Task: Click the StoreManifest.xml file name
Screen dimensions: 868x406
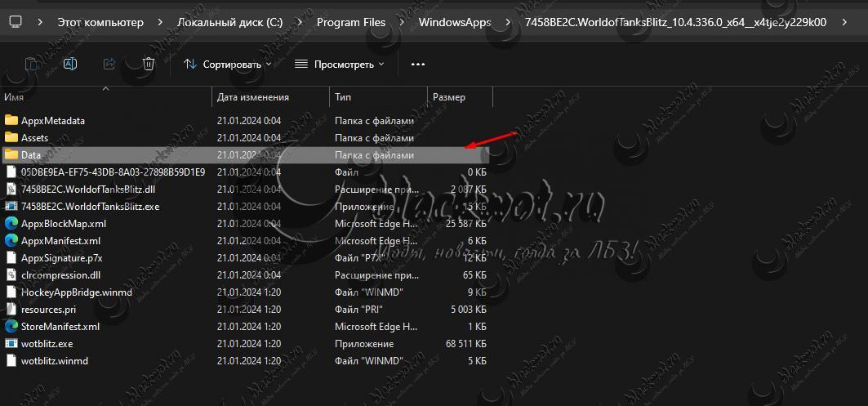Action: coord(60,326)
